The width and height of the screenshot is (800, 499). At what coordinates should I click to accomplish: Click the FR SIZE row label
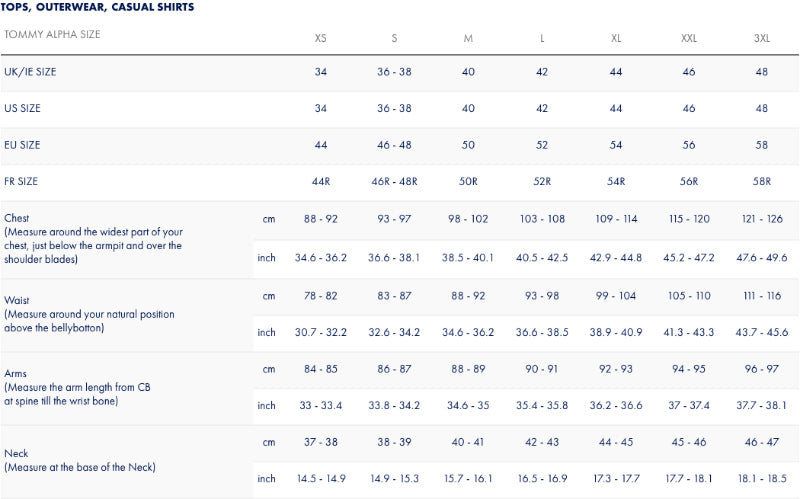click(22, 181)
